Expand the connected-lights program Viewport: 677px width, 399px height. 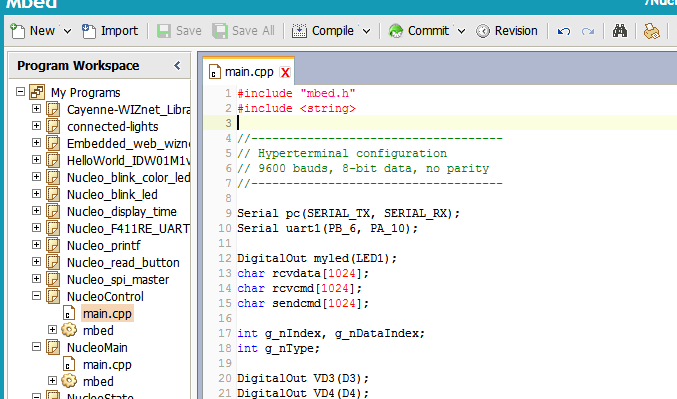pos(37,126)
